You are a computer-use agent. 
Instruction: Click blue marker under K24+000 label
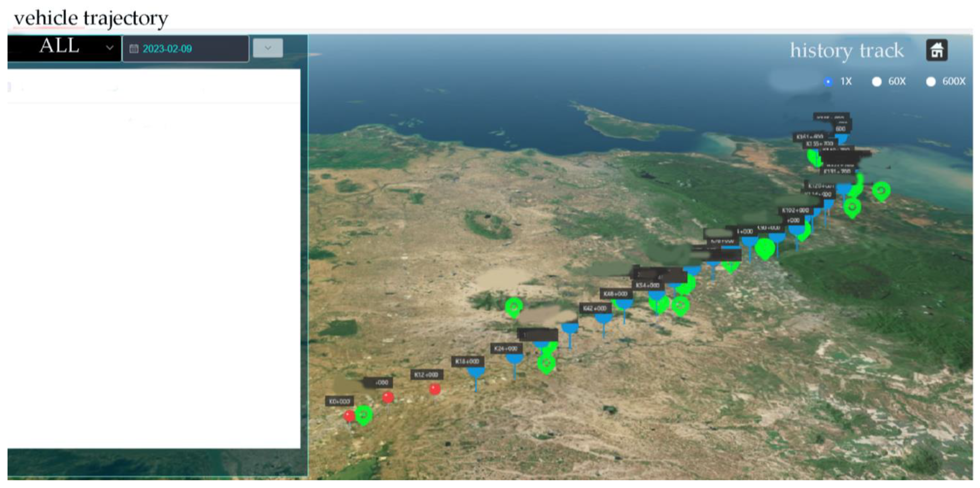pos(514,359)
